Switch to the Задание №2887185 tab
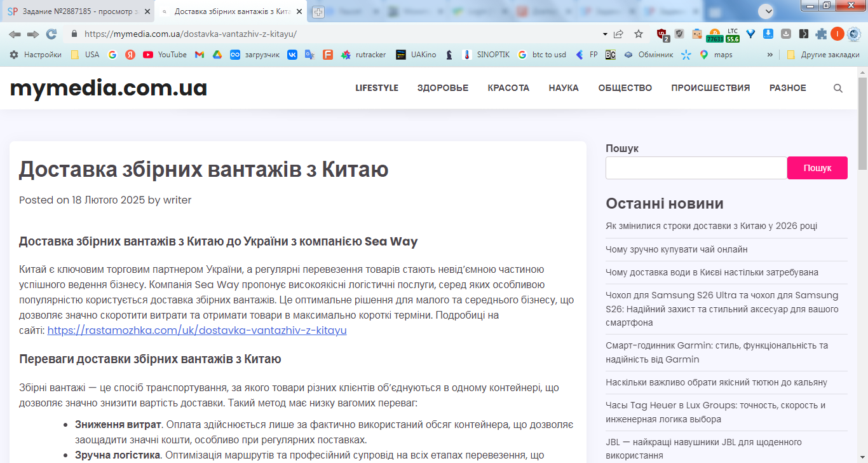868x463 pixels. tap(78, 11)
